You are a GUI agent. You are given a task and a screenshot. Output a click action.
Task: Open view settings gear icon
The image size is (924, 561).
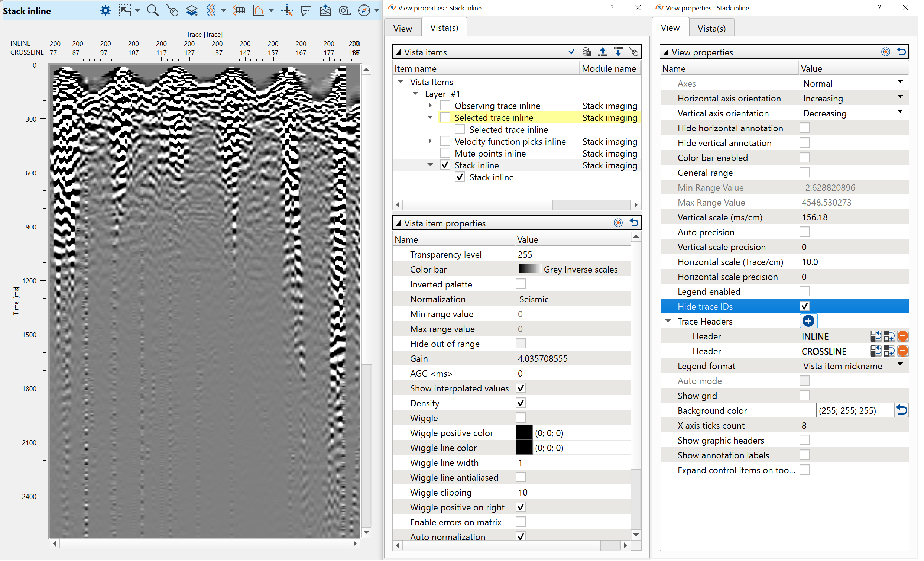(x=106, y=10)
